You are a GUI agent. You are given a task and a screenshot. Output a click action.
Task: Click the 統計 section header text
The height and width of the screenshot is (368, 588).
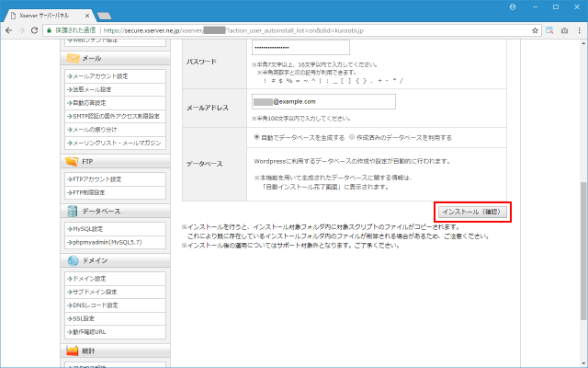88,351
